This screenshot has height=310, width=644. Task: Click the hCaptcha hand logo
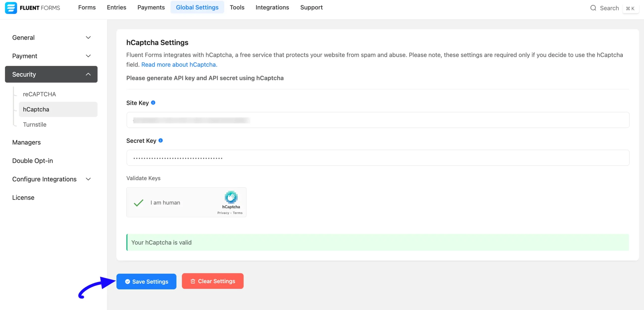tap(231, 197)
